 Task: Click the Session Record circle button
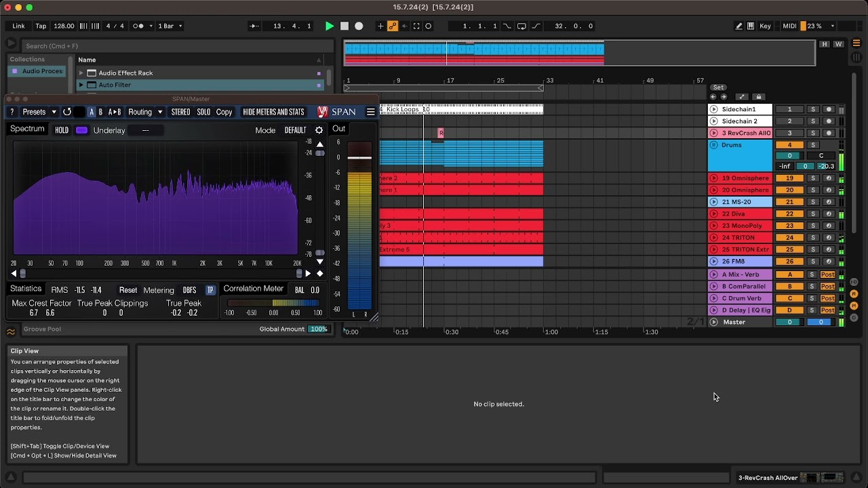(429, 26)
